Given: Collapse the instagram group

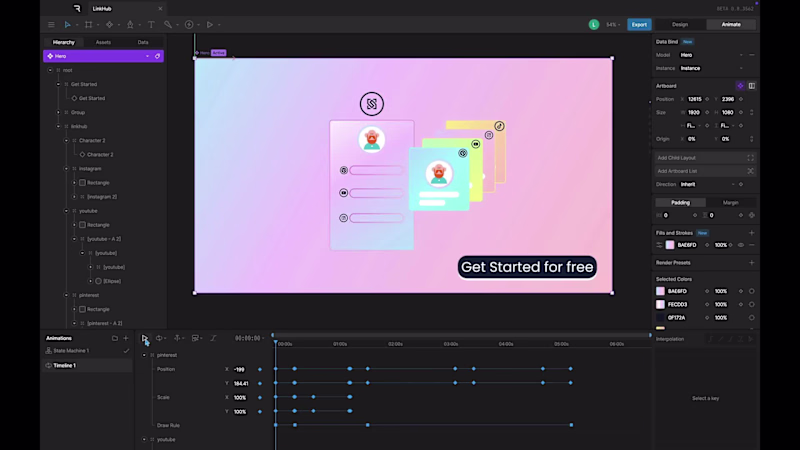Looking at the screenshot, I should 66,168.
